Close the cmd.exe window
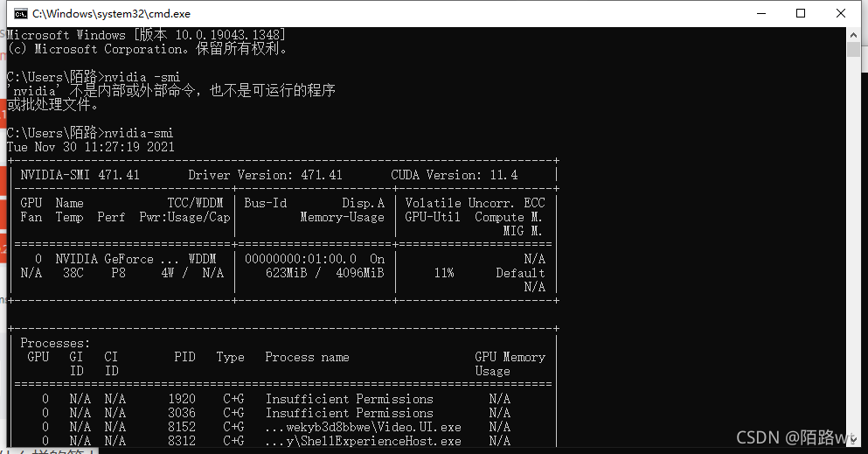This screenshot has width=868, height=454. pyautogui.click(x=840, y=13)
